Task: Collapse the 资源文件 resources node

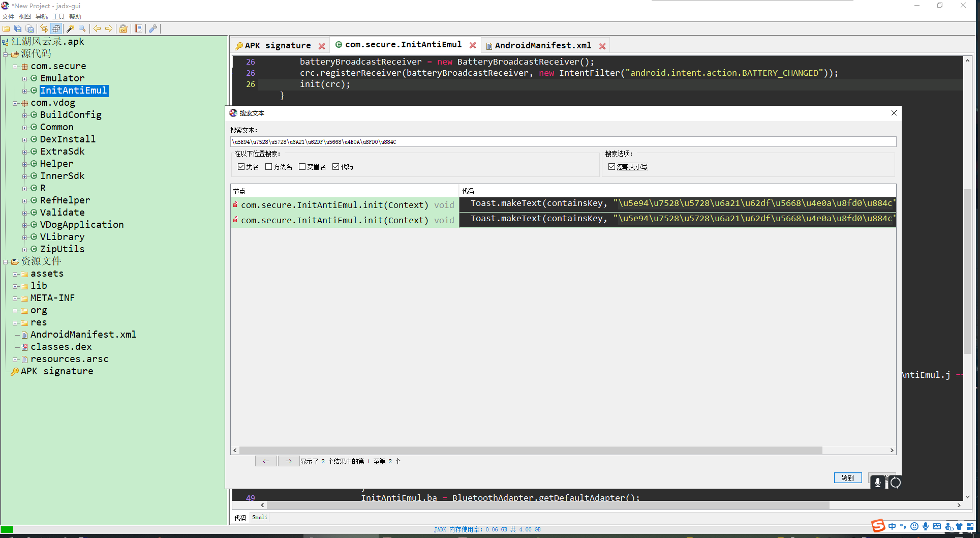Action: pyautogui.click(x=6, y=262)
